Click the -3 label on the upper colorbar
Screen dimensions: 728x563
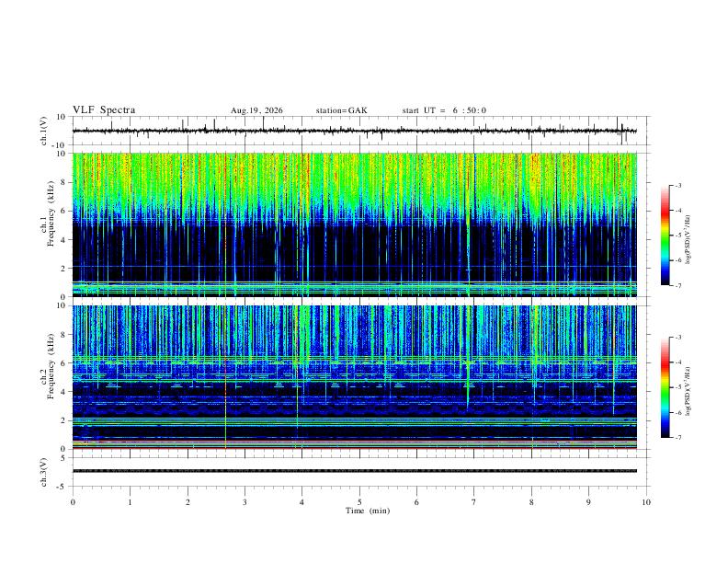(x=677, y=185)
